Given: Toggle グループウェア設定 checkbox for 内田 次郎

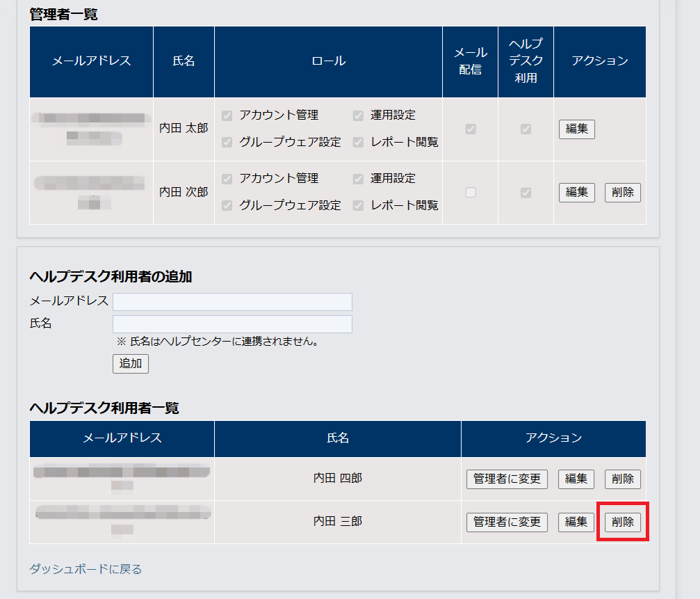Looking at the screenshot, I should (x=227, y=205).
